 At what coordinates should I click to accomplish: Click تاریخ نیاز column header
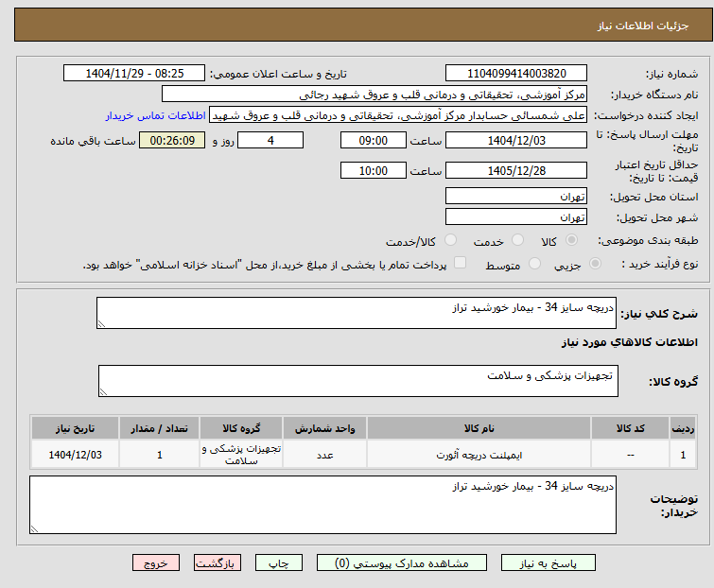point(75,428)
